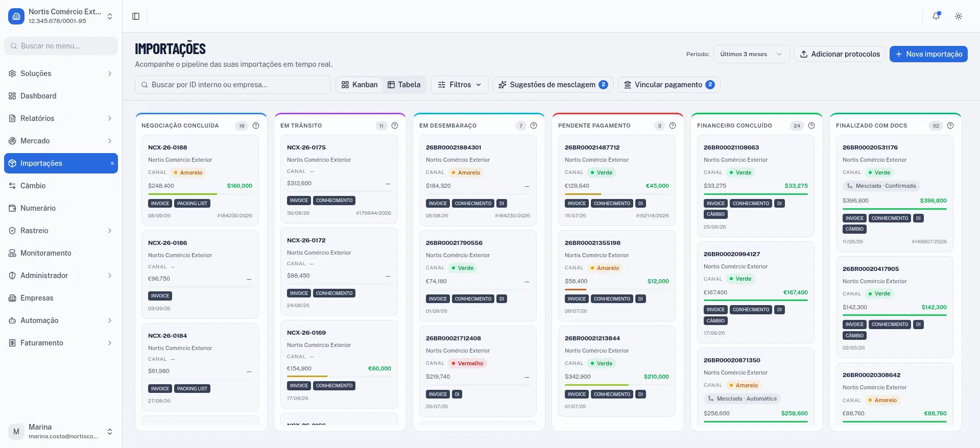Click the Nova importação button
Screen dimensions: 980x448
click(928, 54)
